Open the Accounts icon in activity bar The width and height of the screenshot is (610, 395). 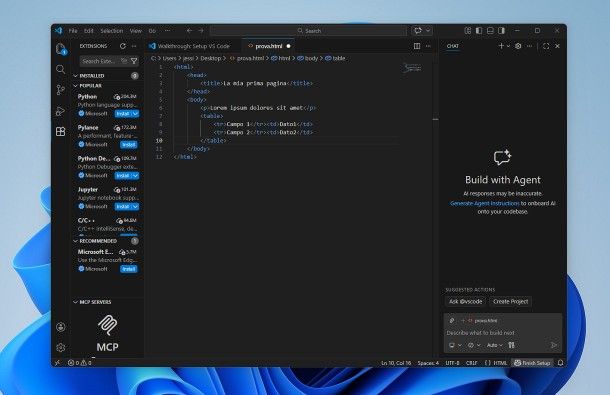pos(60,327)
